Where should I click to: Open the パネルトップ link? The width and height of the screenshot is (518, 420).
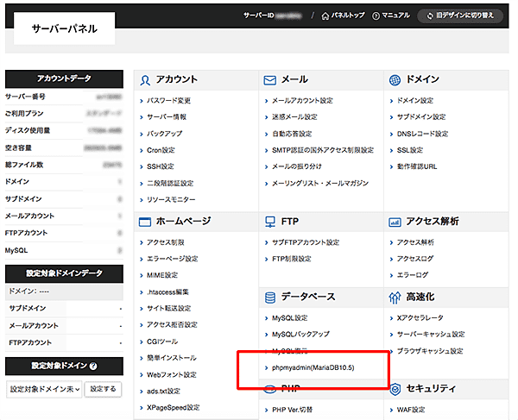pos(343,16)
